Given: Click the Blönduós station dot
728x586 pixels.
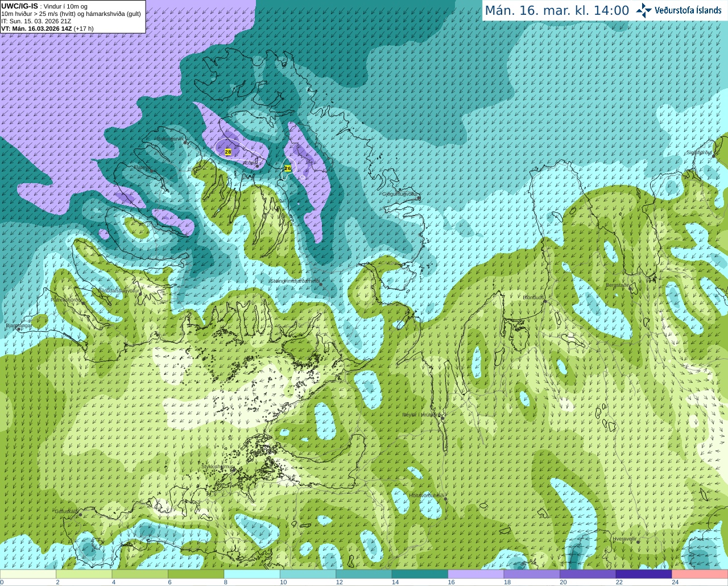Looking at the screenshot, I should (x=545, y=301).
